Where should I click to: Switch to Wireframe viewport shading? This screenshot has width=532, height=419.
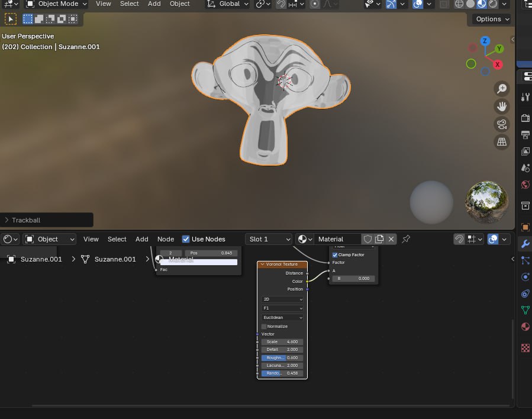point(459,4)
